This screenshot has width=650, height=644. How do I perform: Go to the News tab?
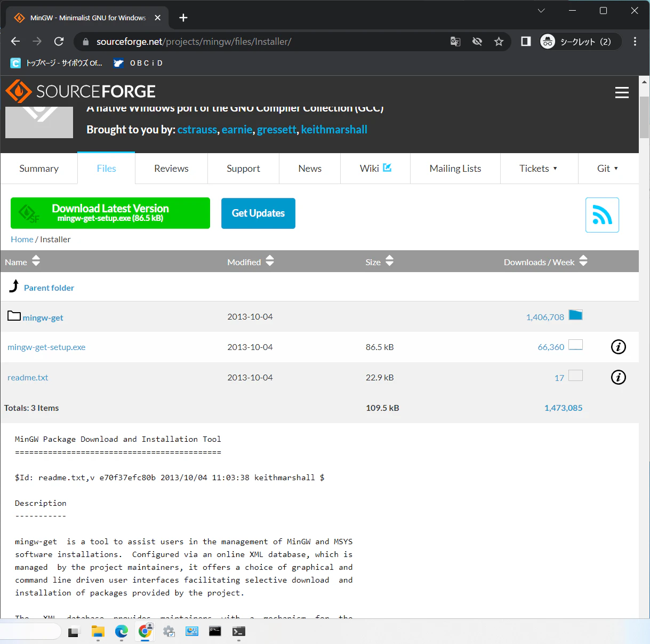pyautogui.click(x=310, y=169)
